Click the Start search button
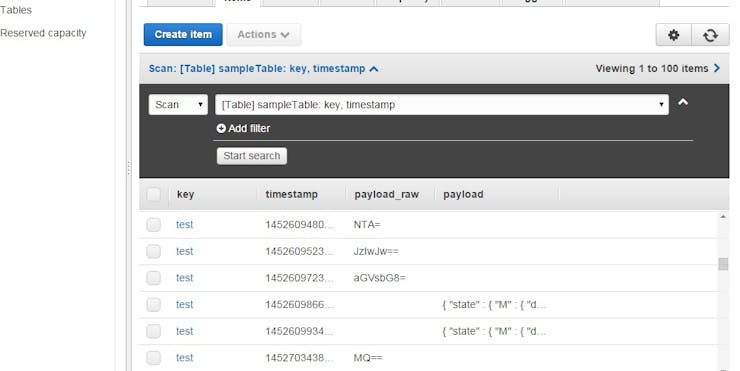Screen dimensions: 740x371 (252, 156)
